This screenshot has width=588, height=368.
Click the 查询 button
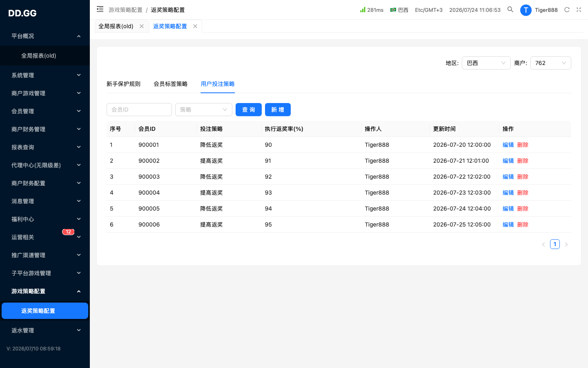[x=249, y=110]
